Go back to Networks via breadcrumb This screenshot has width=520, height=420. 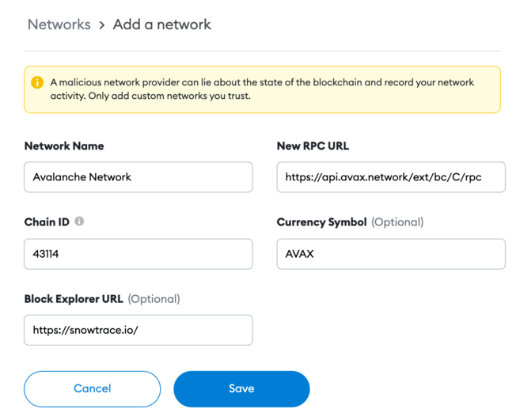coord(59,25)
